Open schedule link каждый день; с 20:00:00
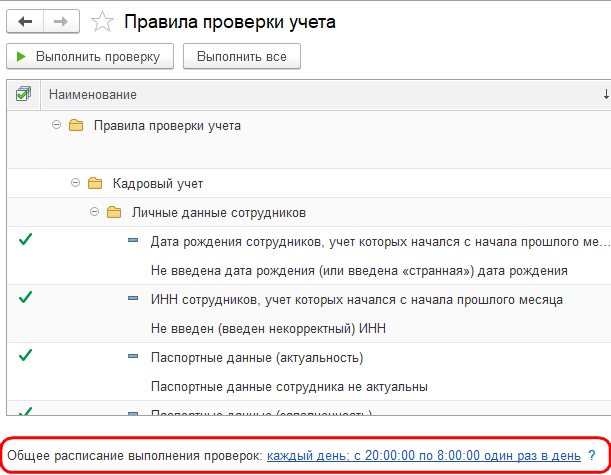The height and width of the screenshot is (475, 611). click(424, 456)
